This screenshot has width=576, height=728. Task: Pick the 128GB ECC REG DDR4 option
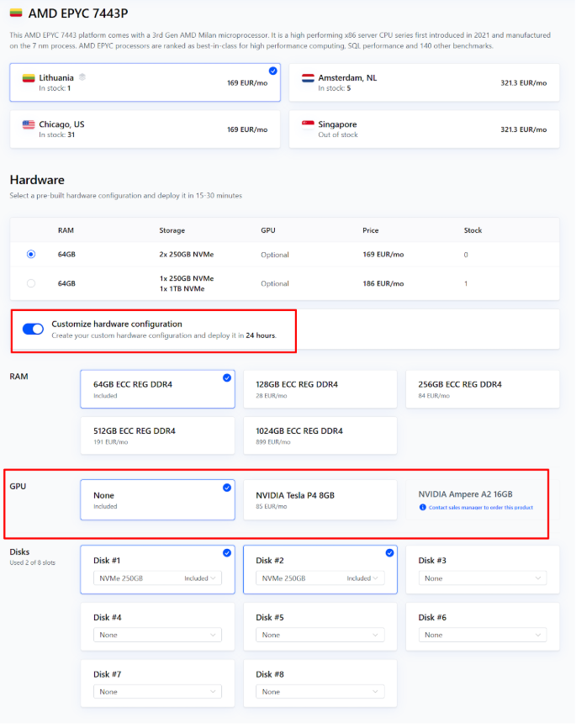(x=320, y=388)
